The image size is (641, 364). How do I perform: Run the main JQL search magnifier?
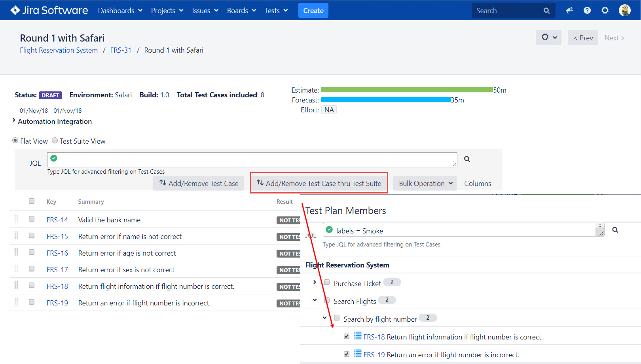pos(467,159)
